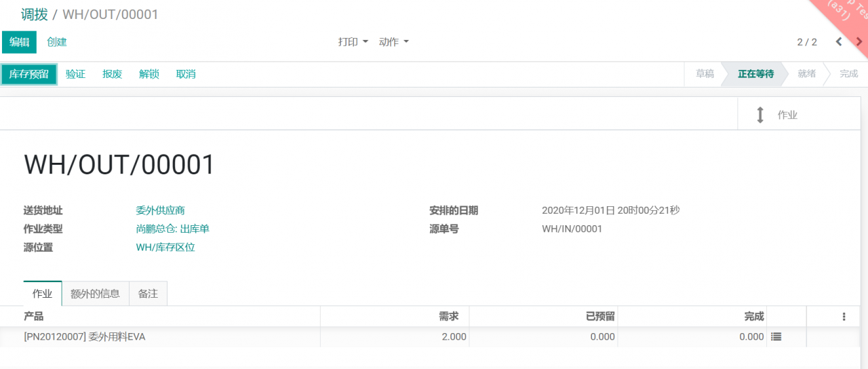Select the 正在等待 status stage
This screenshot has height=369, width=868.
coord(756,74)
